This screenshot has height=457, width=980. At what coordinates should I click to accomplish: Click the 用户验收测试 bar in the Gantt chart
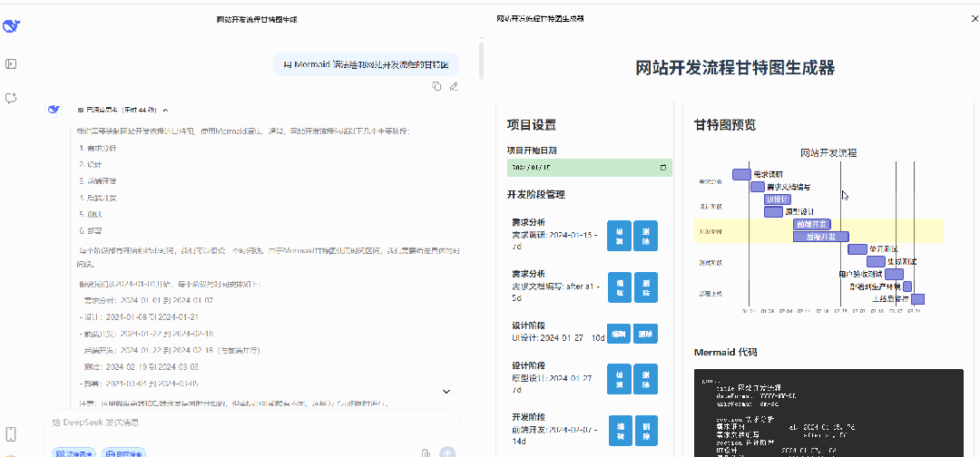coord(894,274)
